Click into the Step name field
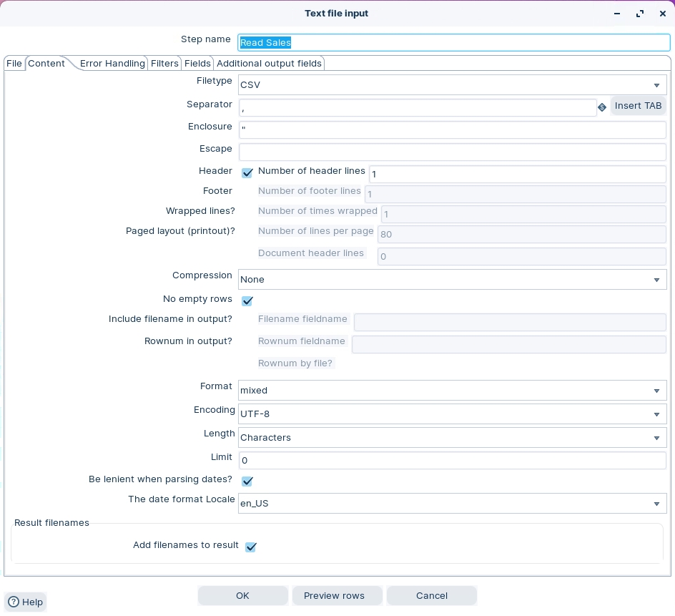The image size is (675, 616). 453,43
